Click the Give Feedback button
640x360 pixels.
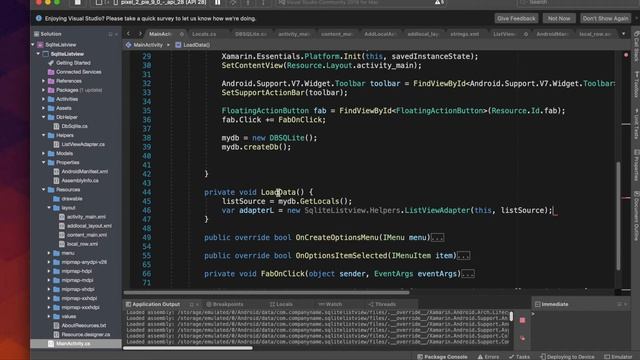(516, 18)
